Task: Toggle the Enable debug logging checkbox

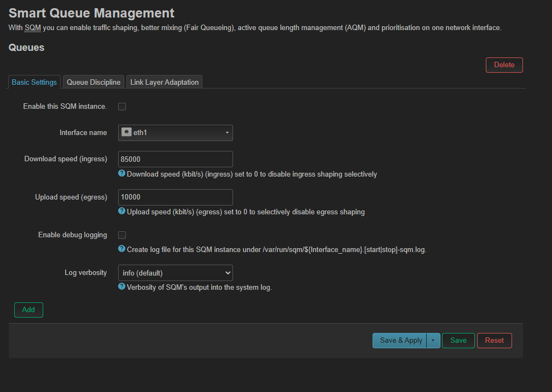Action: click(x=122, y=235)
